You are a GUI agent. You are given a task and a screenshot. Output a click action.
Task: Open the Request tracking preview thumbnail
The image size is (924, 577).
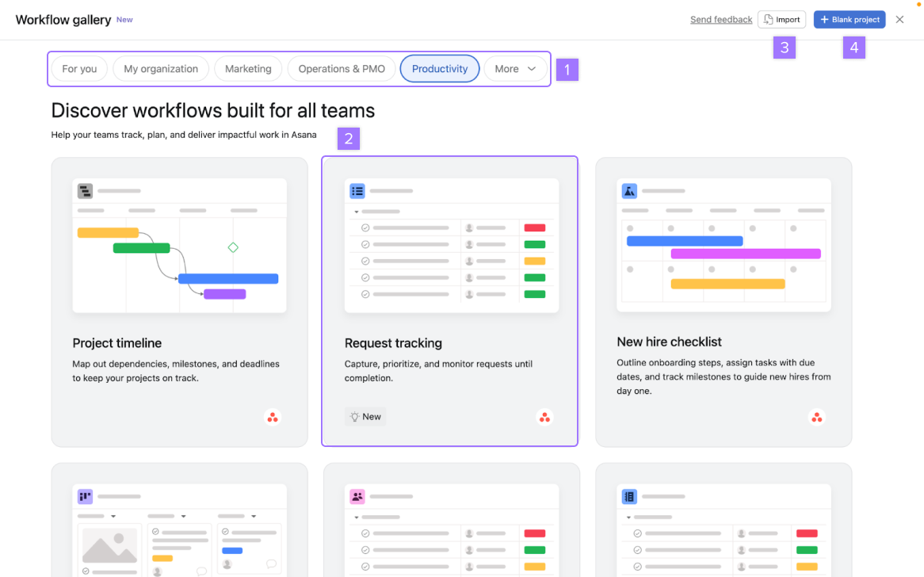coord(452,246)
